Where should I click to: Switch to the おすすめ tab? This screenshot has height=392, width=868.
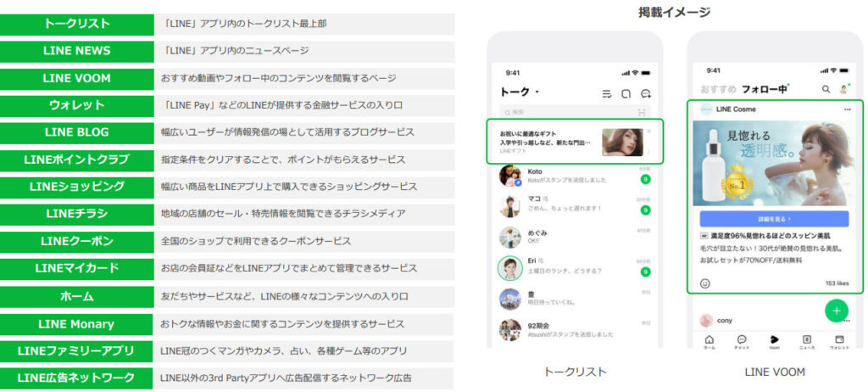[718, 89]
